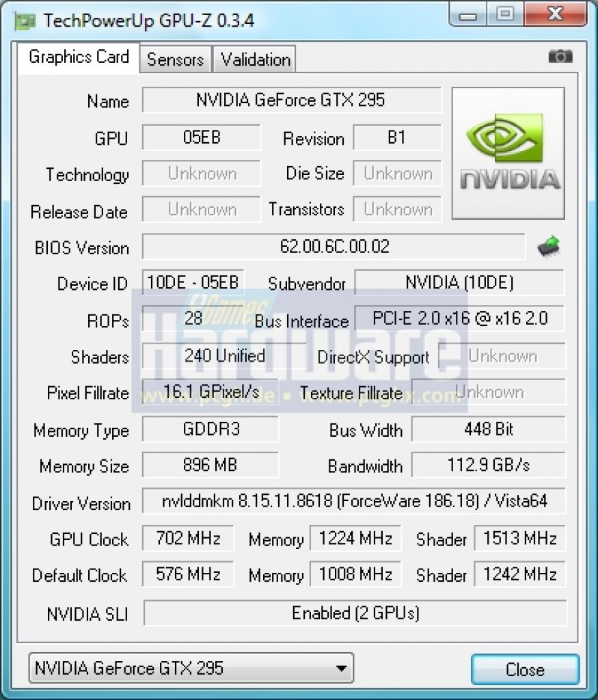The image size is (598, 700).
Task: Click the ROPs field 28
Action: click(x=193, y=318)
